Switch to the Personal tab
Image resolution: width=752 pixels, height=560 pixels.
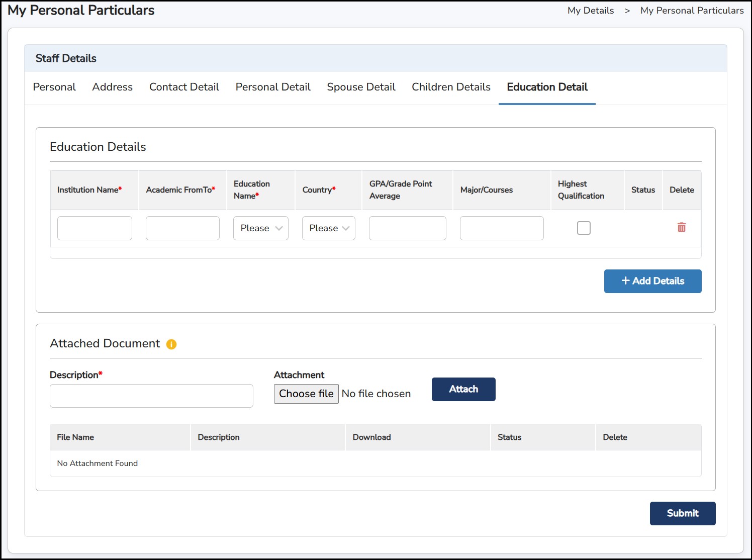(x=54, y=87)
